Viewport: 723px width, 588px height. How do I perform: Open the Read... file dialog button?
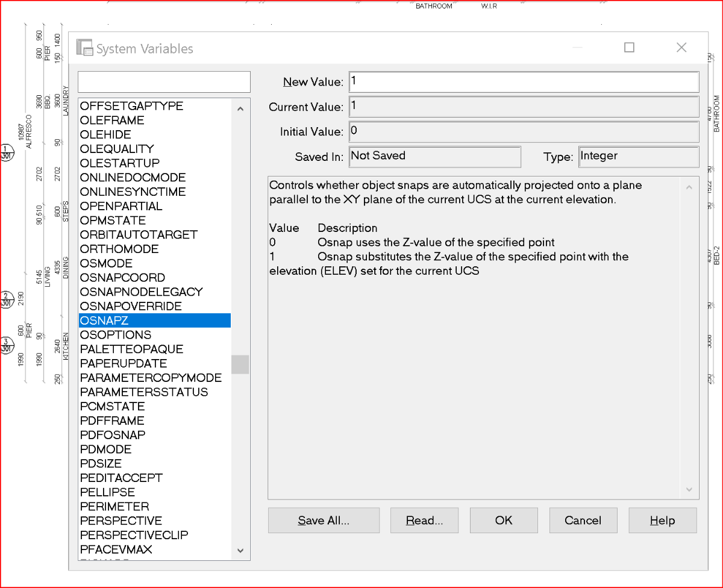(424, 521)
